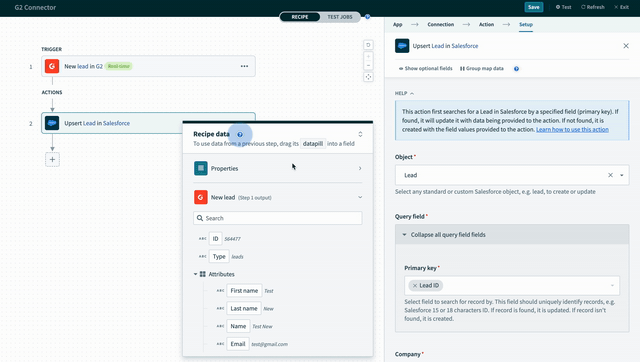Viewport: 640px width, 362px height.
Task: Zoom in on the recipe canvas
Action: pyautogui.click(x=368, y=56)
